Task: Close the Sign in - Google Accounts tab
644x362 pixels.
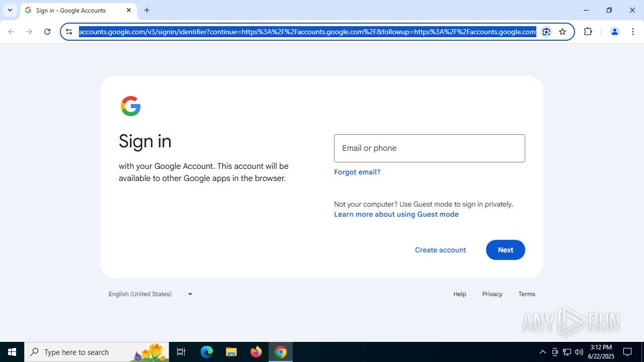Action: (129, 10)
